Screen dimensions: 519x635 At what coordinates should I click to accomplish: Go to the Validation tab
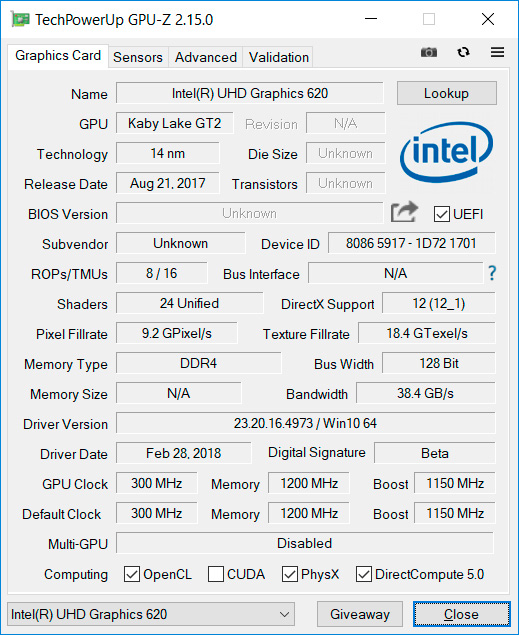[279, 57]
